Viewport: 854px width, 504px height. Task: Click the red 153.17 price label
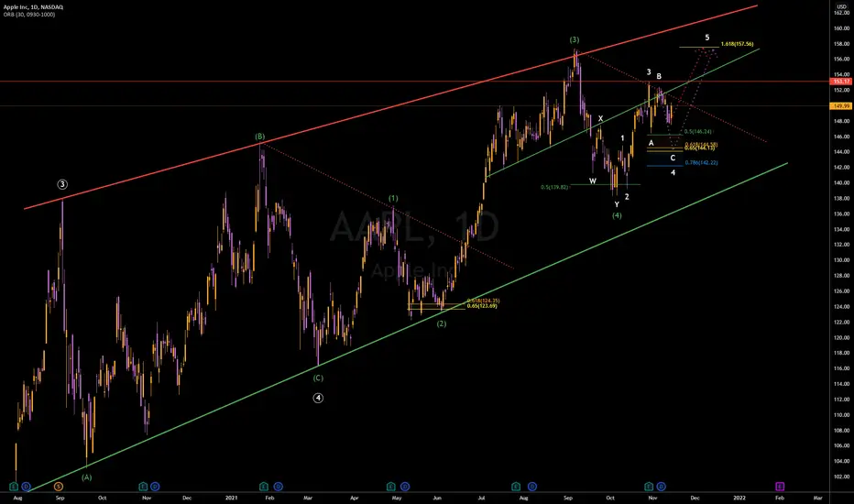coord(841,82)
